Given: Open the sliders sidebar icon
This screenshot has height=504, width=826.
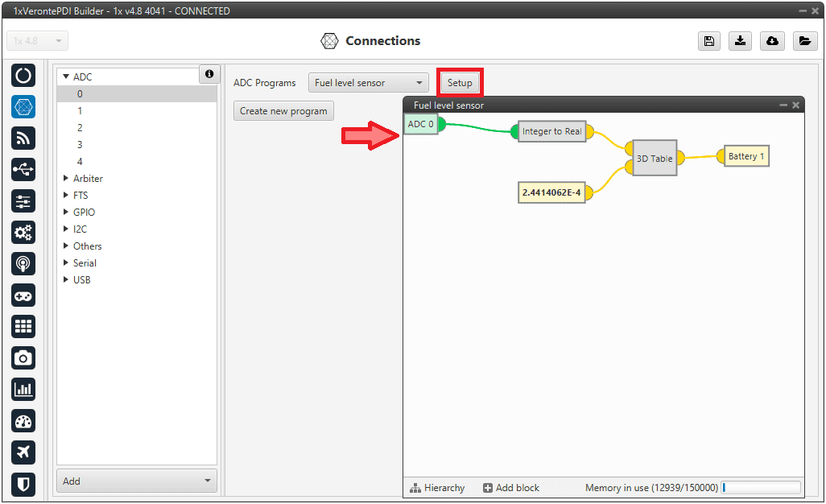Looking at the screenshot, I should coord(23,201).
